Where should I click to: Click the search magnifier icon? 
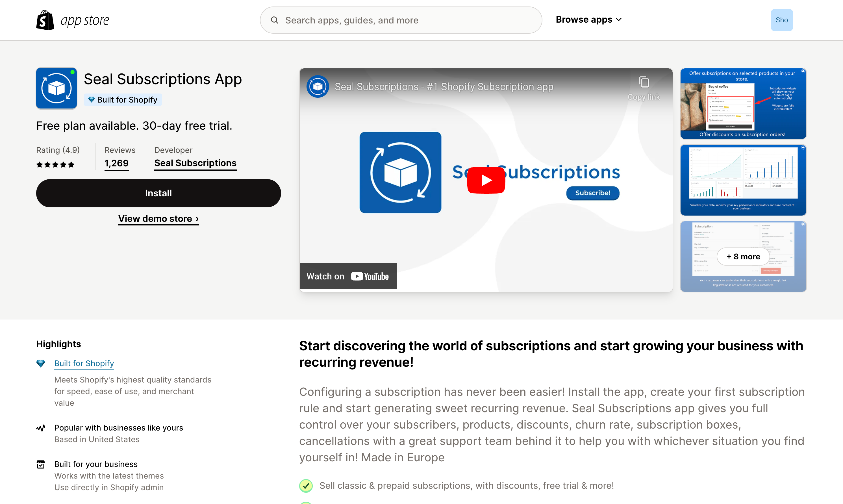pos(274,20)
